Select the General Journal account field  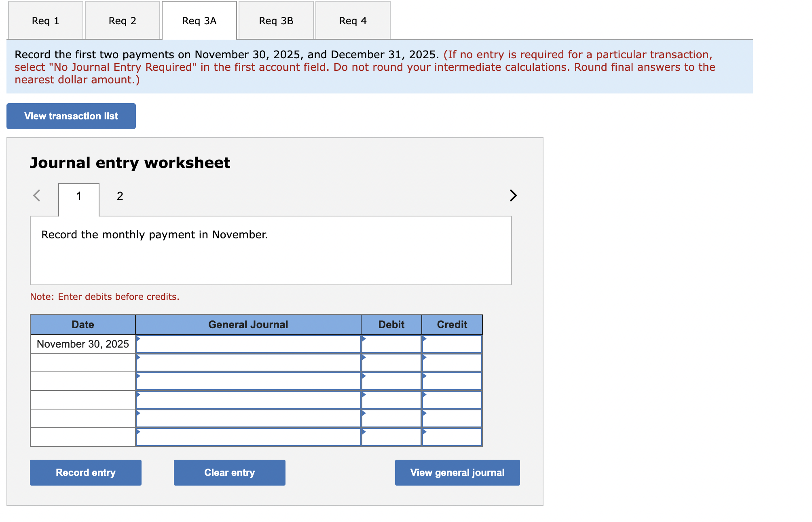click(x=247, y=342)
